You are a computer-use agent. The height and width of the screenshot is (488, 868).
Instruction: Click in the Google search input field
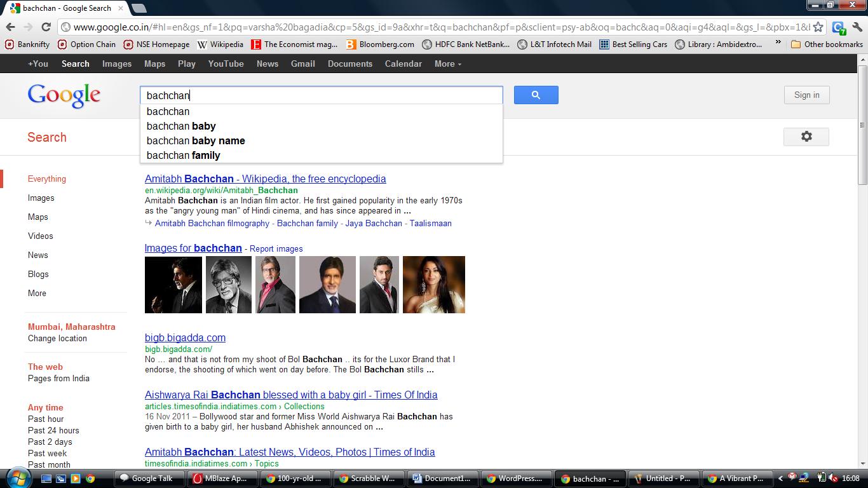click(321, 95)
